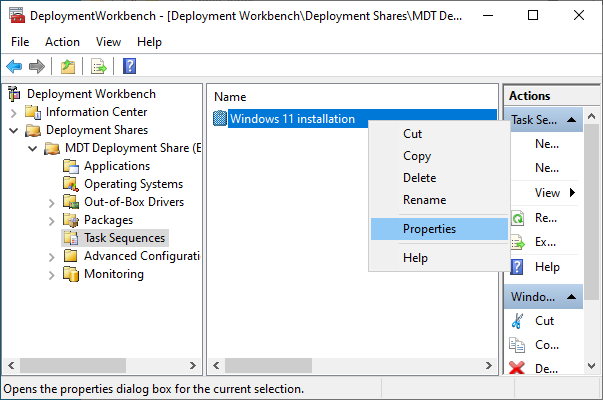Expand the Advanced Configuration node
The image size is (603, 400).
52,257
